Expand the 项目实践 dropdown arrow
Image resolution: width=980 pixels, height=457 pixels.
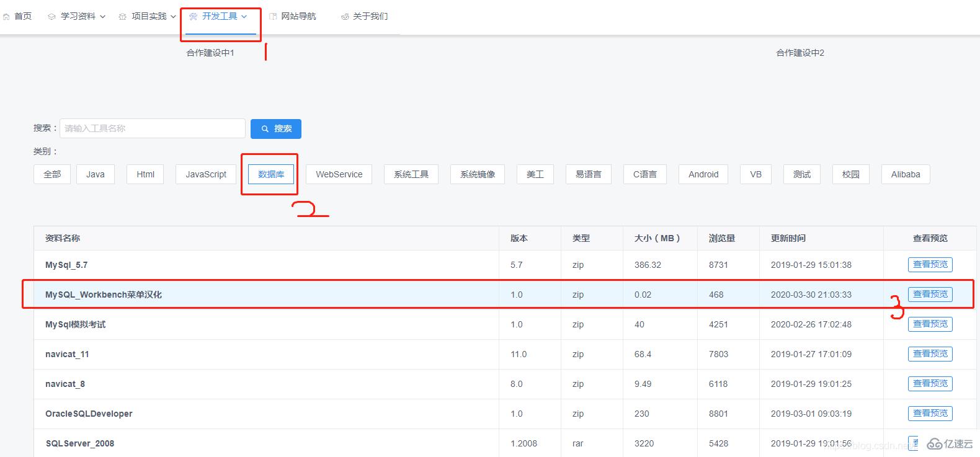174,17
